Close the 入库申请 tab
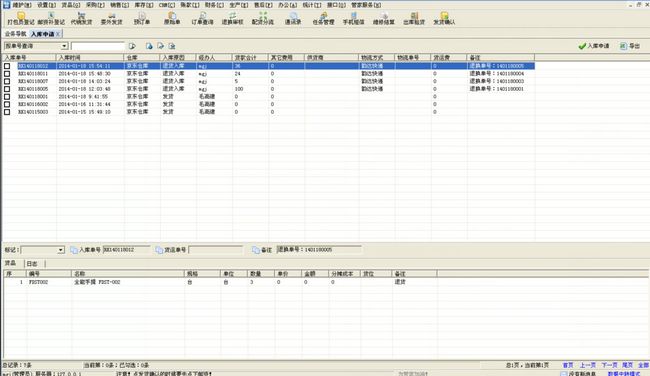Viewport: 650px width, 376px height. pyautogui.click(x=58, y=34)
